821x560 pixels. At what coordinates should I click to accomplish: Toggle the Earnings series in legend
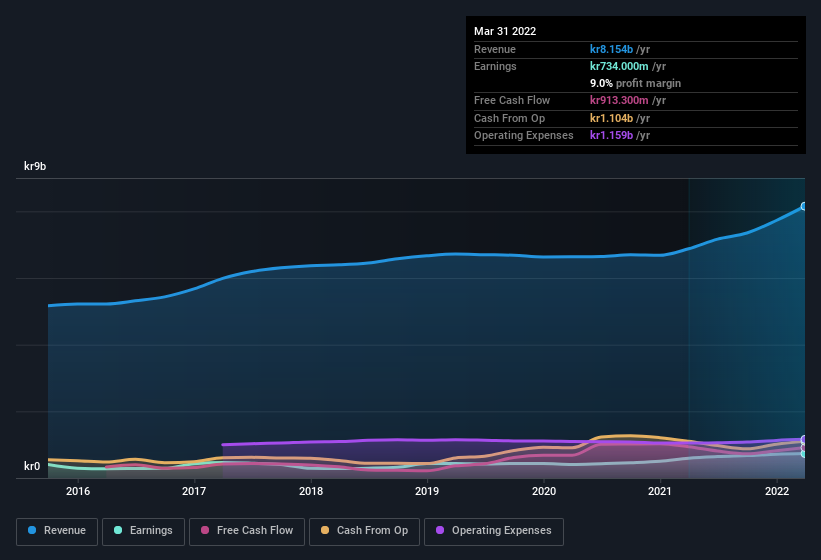(x=143, y=530)
